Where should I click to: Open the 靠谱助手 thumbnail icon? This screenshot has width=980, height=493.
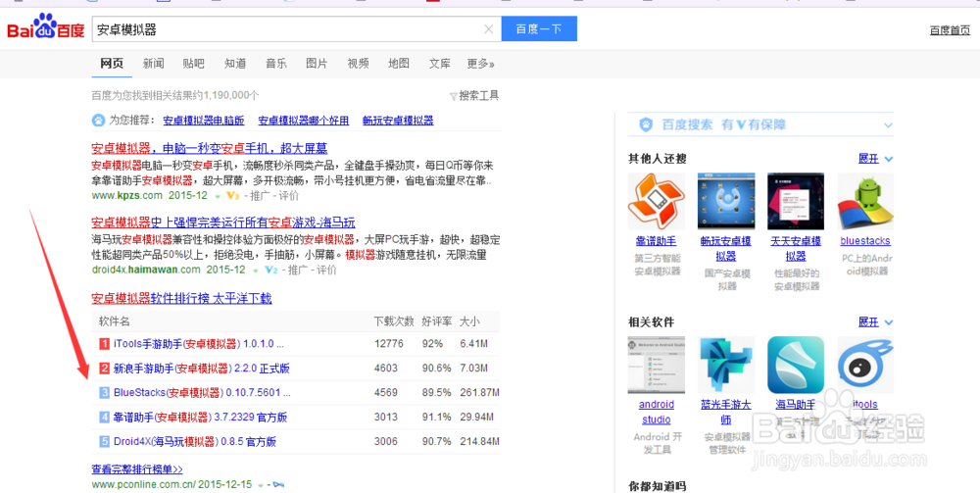(656, 201)
